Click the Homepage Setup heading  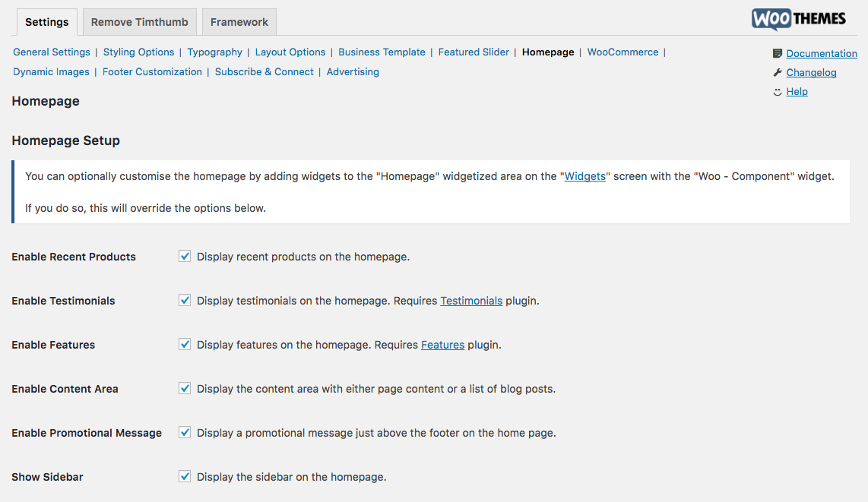(66, 140)
